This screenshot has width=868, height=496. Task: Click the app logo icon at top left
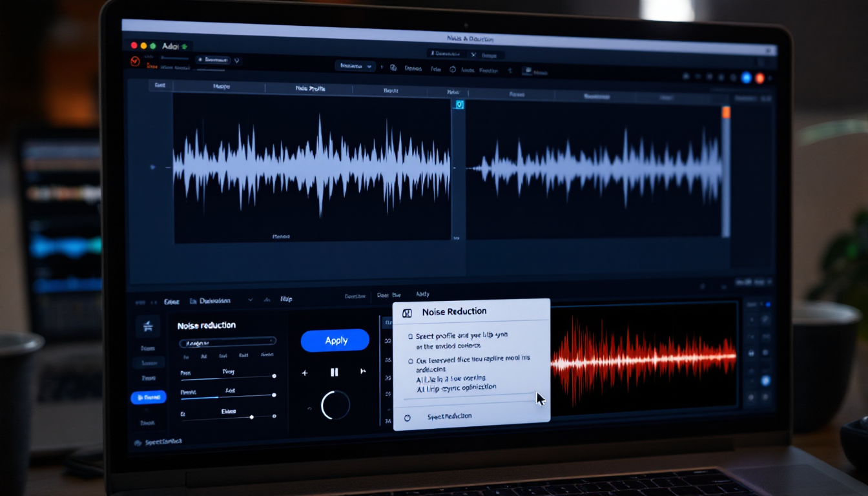(x=134, y=61)
